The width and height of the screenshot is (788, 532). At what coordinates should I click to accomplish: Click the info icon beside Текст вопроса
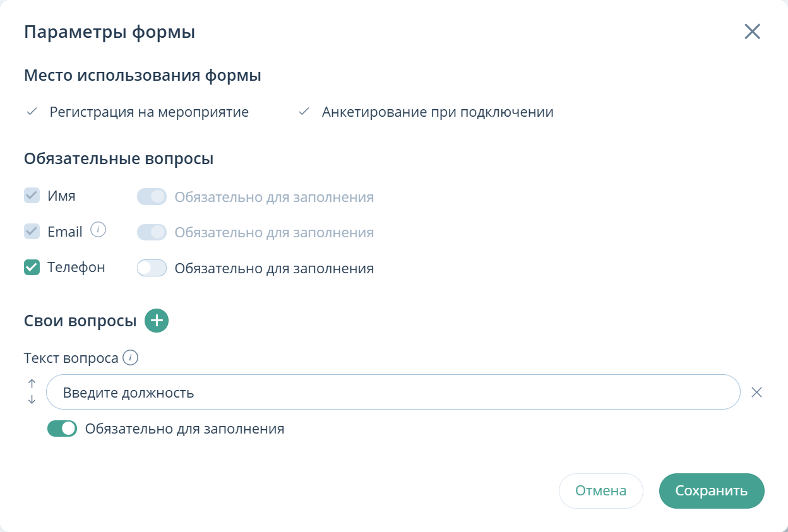coord(130,357)
